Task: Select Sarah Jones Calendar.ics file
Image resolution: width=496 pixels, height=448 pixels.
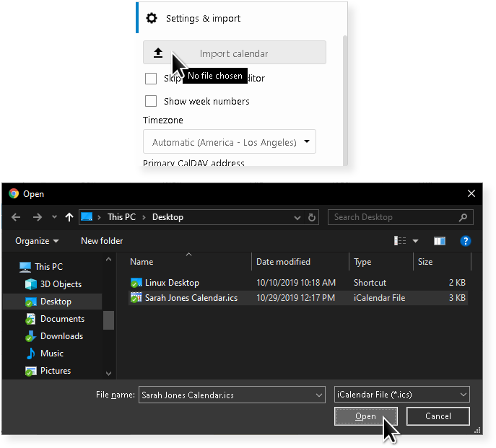Action: click(191, 298)
